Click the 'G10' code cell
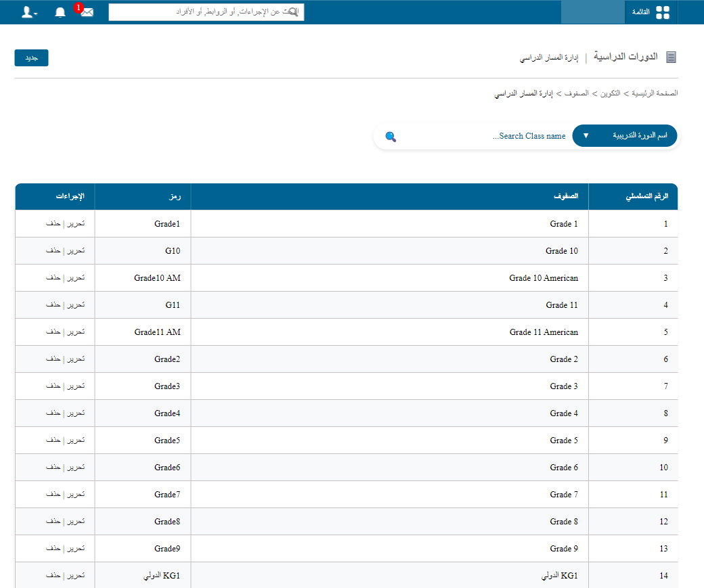 click(x=143, y=251)
